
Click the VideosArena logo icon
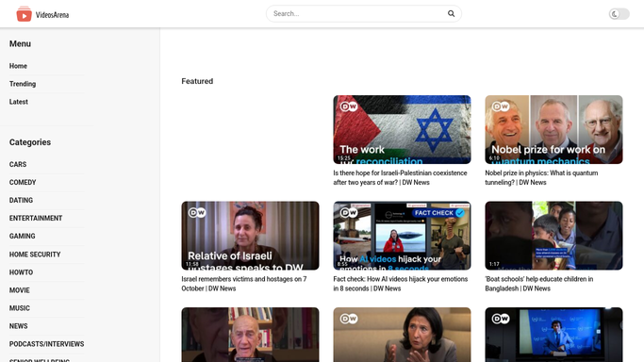pos(24,14)
